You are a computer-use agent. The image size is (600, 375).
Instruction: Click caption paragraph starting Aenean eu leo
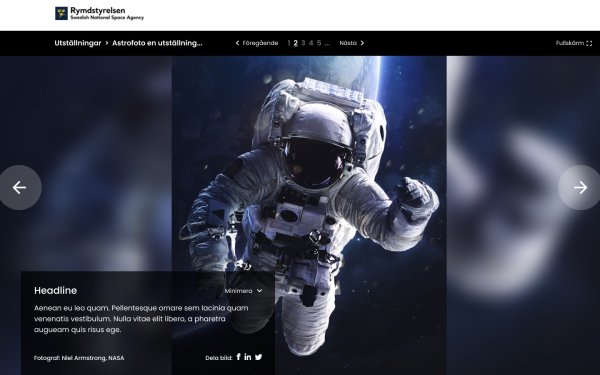pyautogui.click(x=141, y=319)
